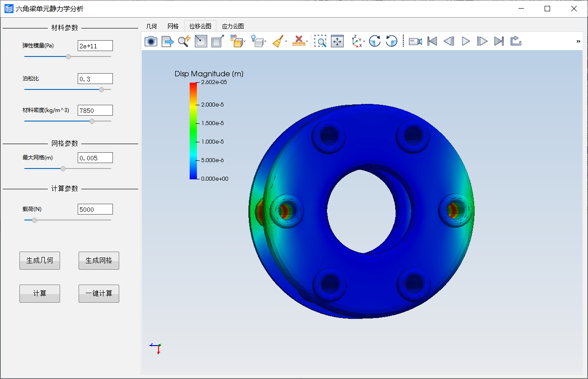
Task: Click the 网格参数 section heading
Action: tap(65, 144)
